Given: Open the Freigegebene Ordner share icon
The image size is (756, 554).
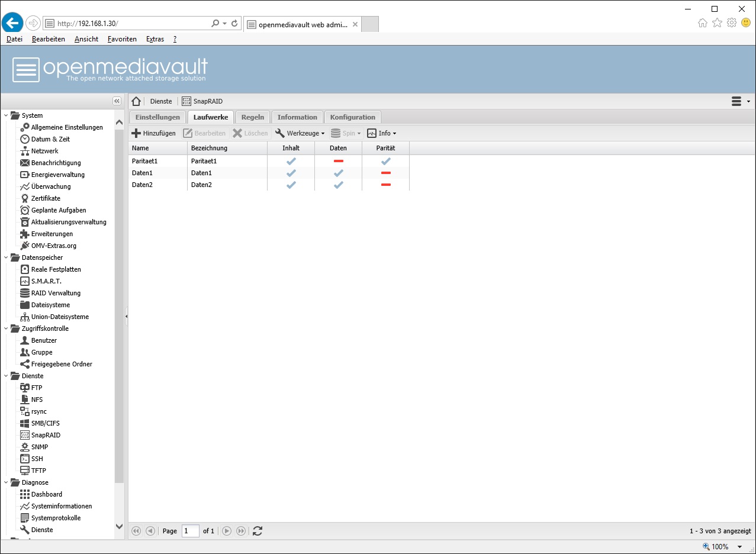Looking at the screenshot, I should pyautogui.click(x=25, y=364).
